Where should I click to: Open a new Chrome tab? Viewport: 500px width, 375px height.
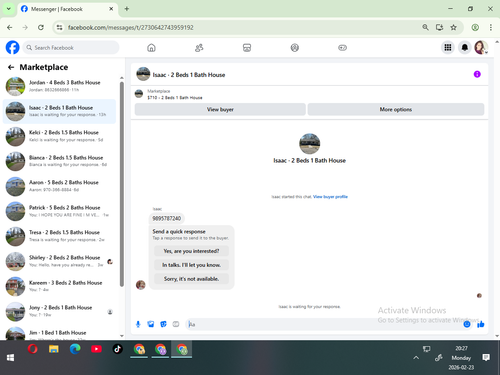tap(127, 9)
